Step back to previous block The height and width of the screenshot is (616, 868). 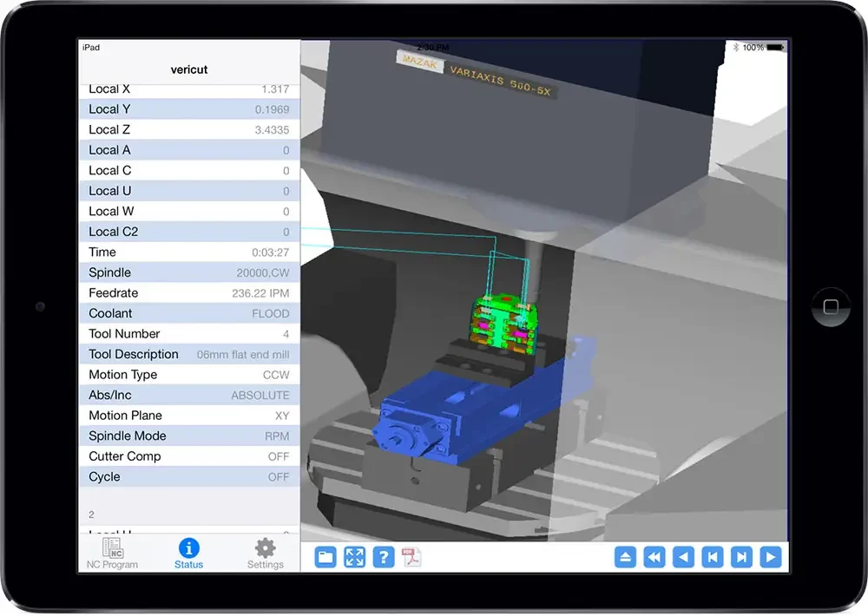click(713, 557)
